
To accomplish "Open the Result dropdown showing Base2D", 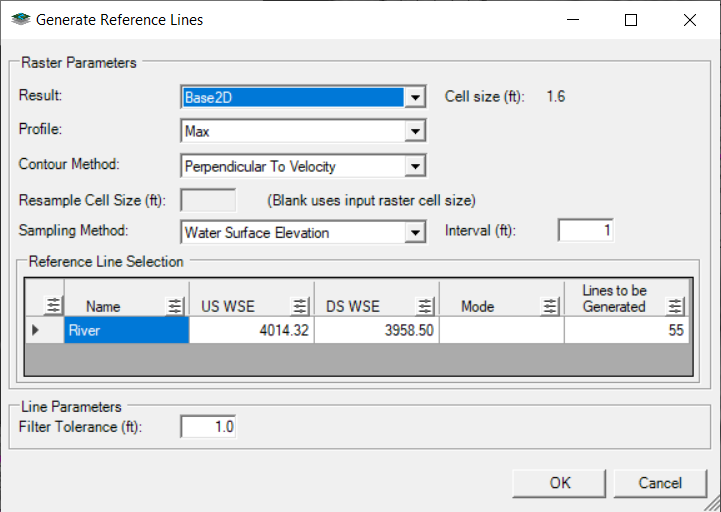I will (x=416, y=98).
